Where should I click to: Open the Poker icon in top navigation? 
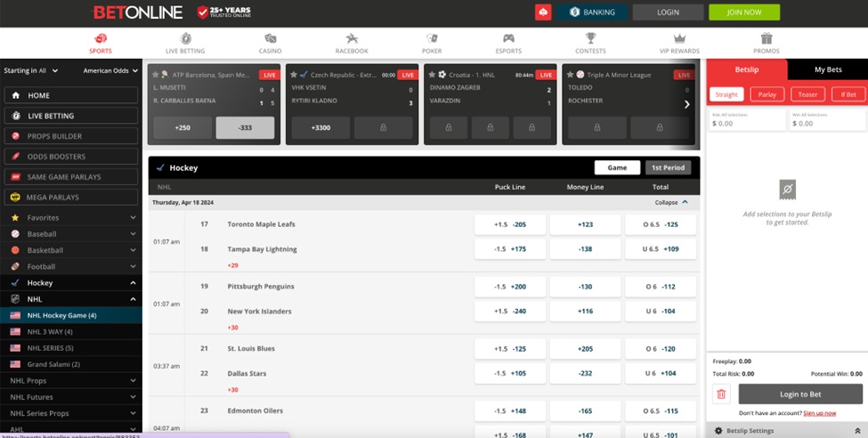(x=432, y=39)
